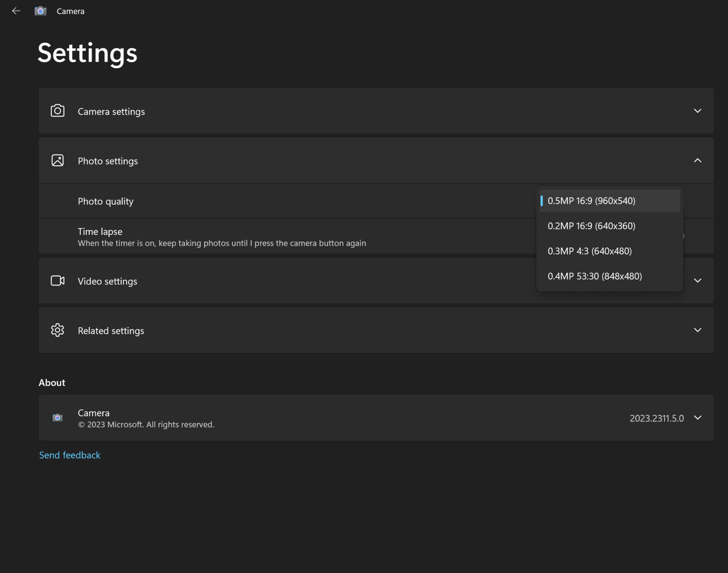Click the picture icon beside Photo settings
Screen dimensions: 728x573
[x=57, y=160]
